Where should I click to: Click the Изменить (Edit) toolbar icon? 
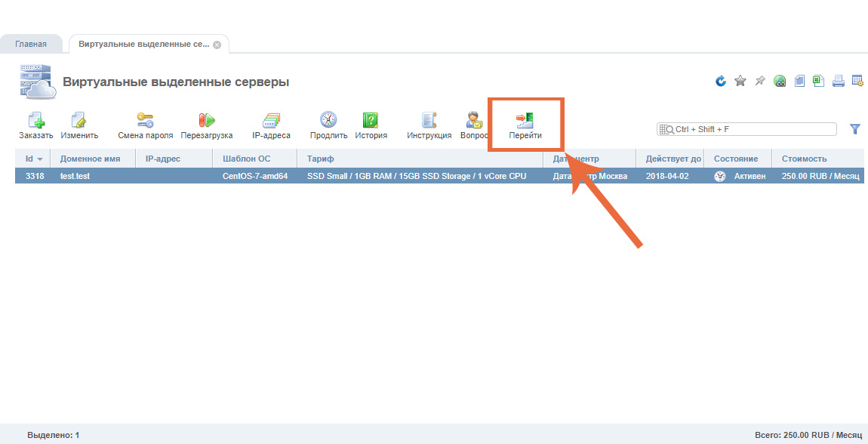pos(79,120)
